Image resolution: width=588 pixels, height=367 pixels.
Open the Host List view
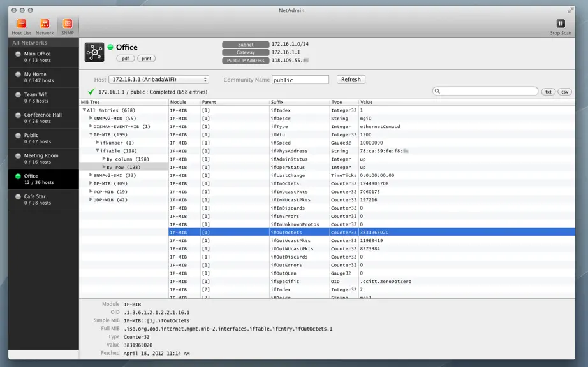coord(22,27)
